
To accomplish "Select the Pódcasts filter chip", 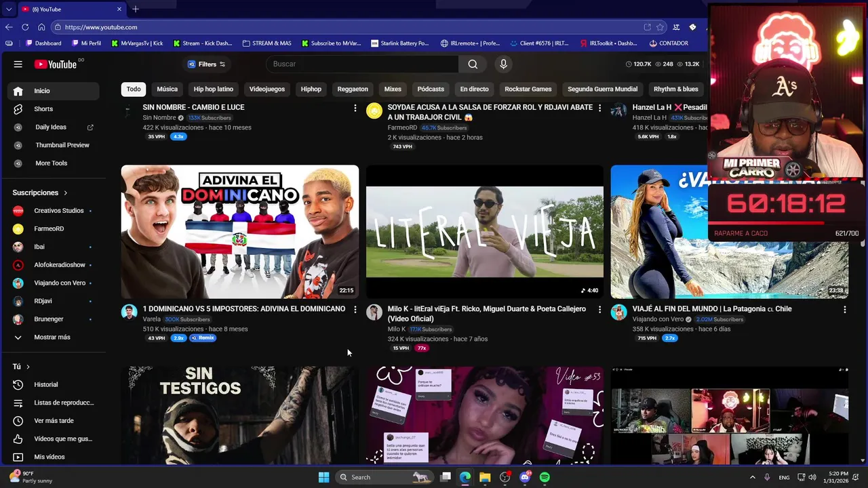I will point(431,89).
